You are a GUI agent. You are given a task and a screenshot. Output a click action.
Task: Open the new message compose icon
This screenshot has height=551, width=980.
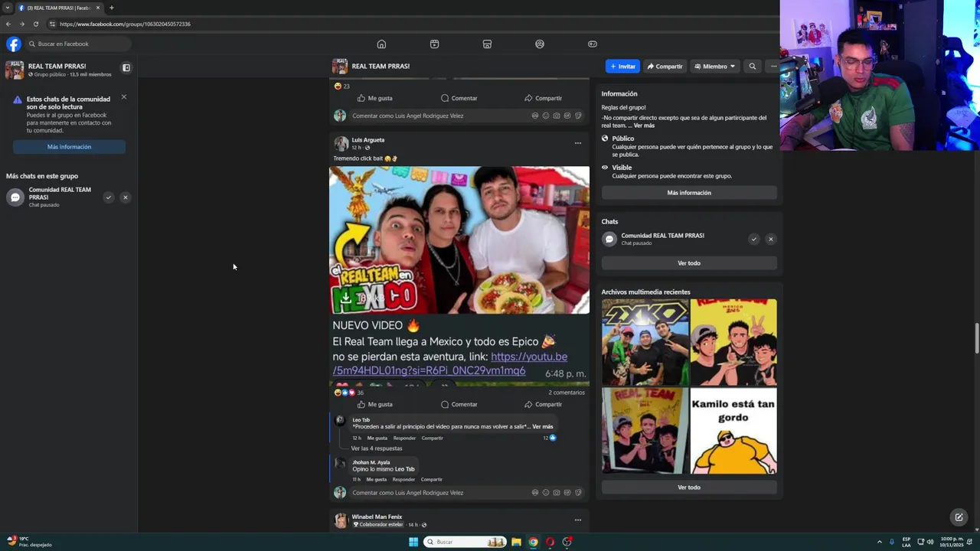click(959, 517)
